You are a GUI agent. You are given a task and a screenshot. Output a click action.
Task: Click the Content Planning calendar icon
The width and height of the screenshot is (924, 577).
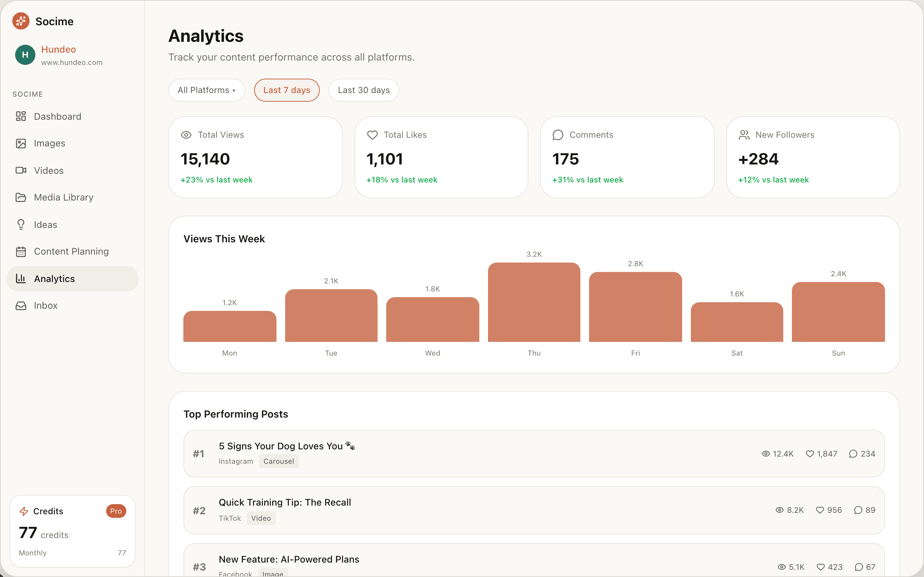point(21,251)
